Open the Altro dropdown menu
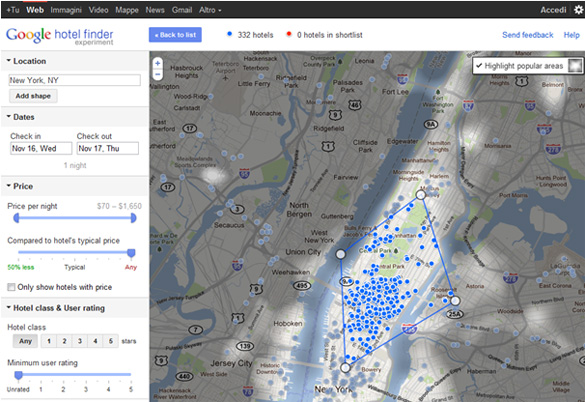This screenshot has height=402, width=585. 210,10
